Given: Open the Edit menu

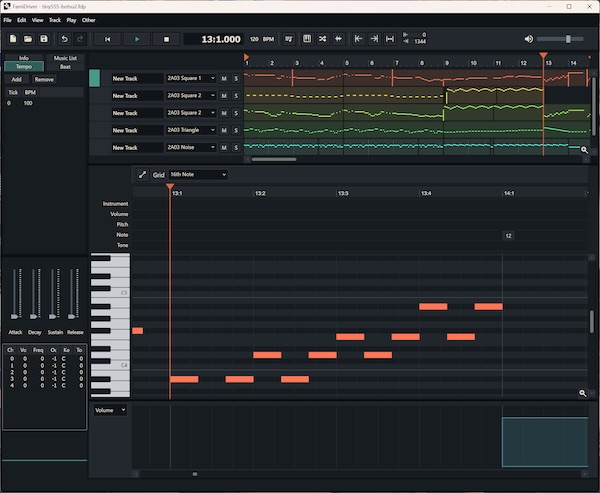Looking at the screenshot, I should click(21, 20).
